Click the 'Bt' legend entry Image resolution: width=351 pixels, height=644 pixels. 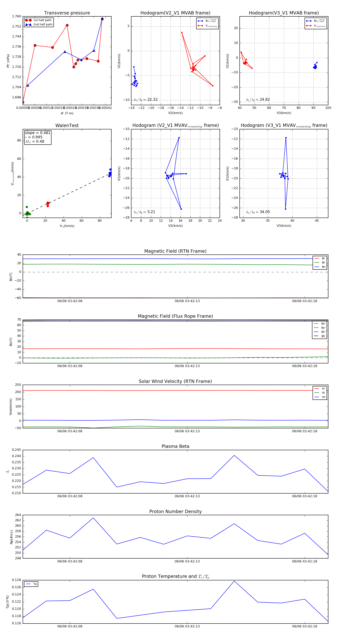pos(320,263)
